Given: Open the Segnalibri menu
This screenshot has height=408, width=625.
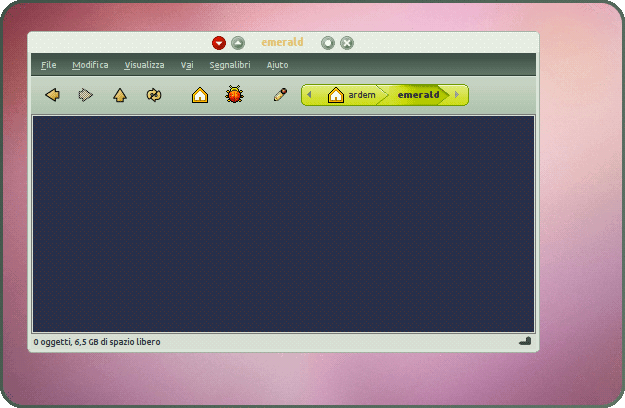Looking at the screenshot, I should click(x=230, y=65).
